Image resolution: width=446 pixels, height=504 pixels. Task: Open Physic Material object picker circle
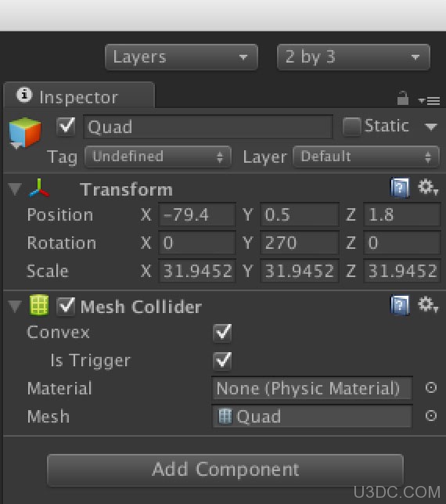(x=430, y=387)
